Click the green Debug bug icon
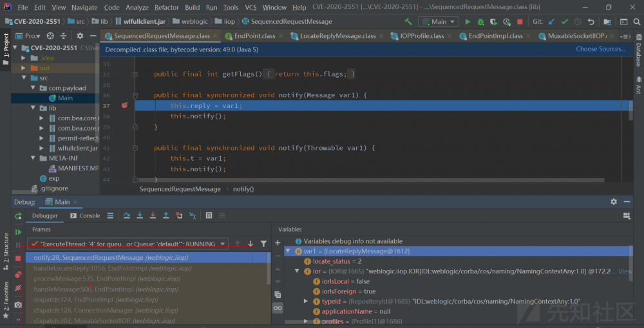 pyautogui.click(x=480, y=21)
